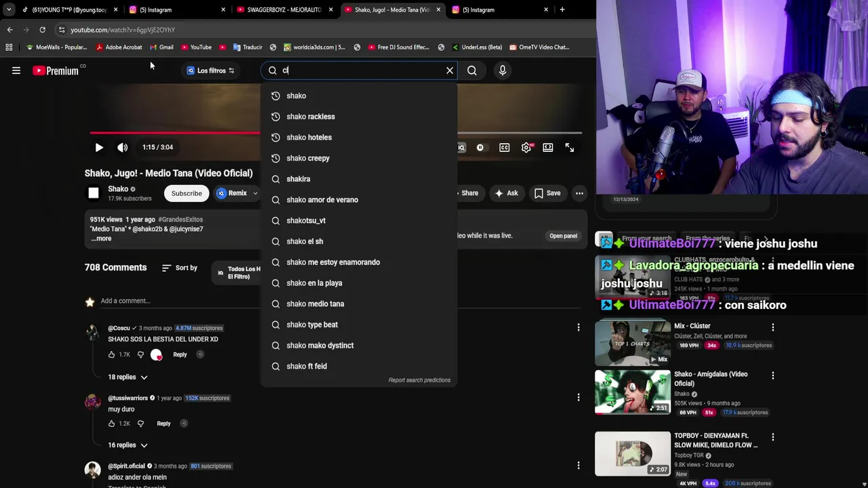Subscribe to the Shako channel
868x488 pixels.
pyautogui.click(x=186, y=193)
